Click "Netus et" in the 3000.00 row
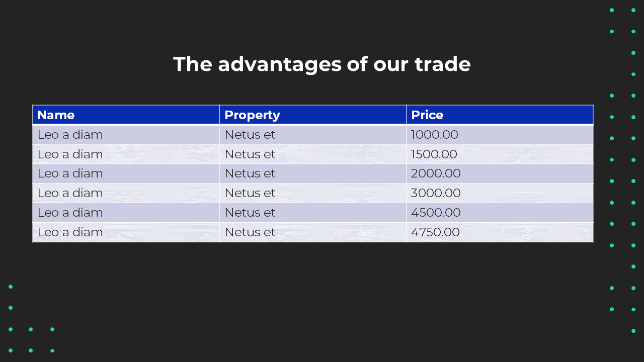The height and width of the screenshot is (362, 644). tap(250, 193)
